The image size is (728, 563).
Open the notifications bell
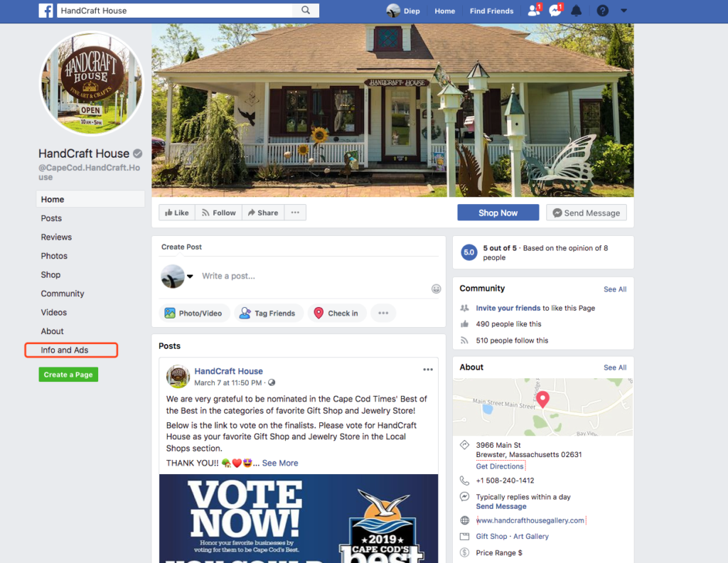point(576,11)
